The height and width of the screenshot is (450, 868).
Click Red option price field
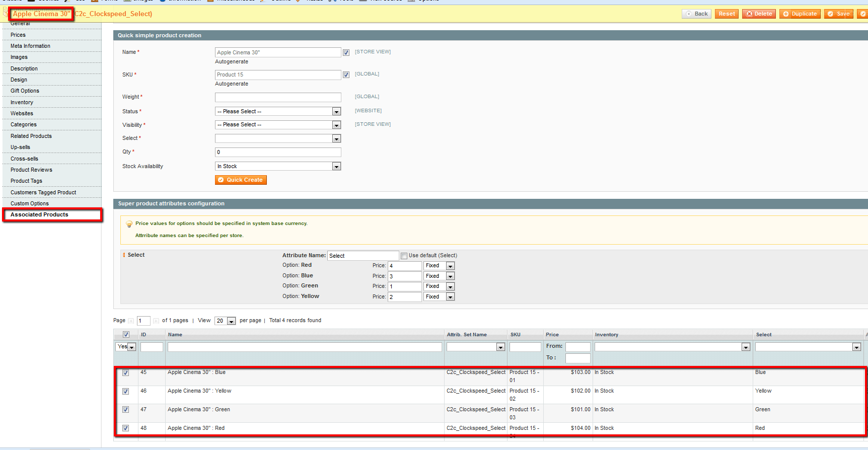(x=405, y=266)
